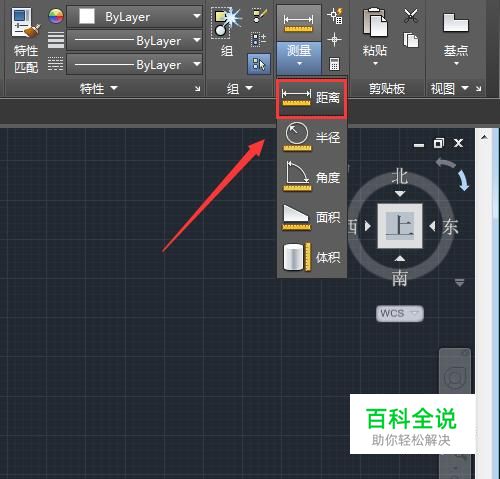This screenshot has width=500, height=479.
Task: Click the Copy clip icon
Action: 411,40
